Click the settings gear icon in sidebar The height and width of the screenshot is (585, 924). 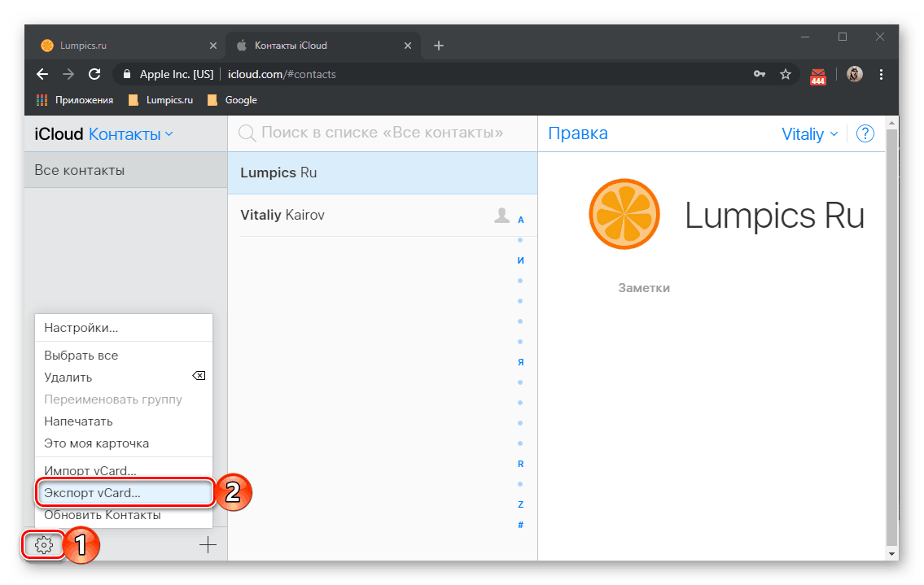click(x=45, y=545)
